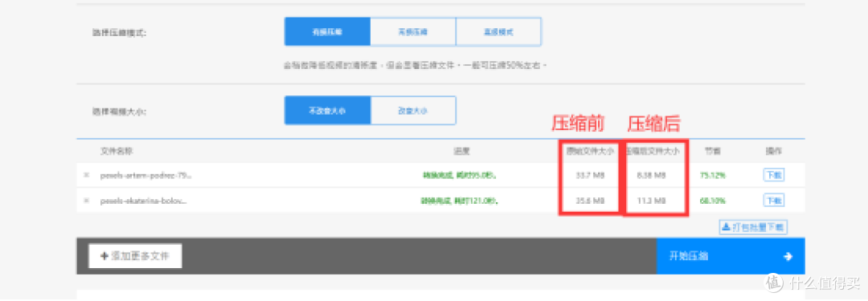Click 添加更多文件 add more files
The height and width of the screenshot is (301, 868).
click(135, 256)
